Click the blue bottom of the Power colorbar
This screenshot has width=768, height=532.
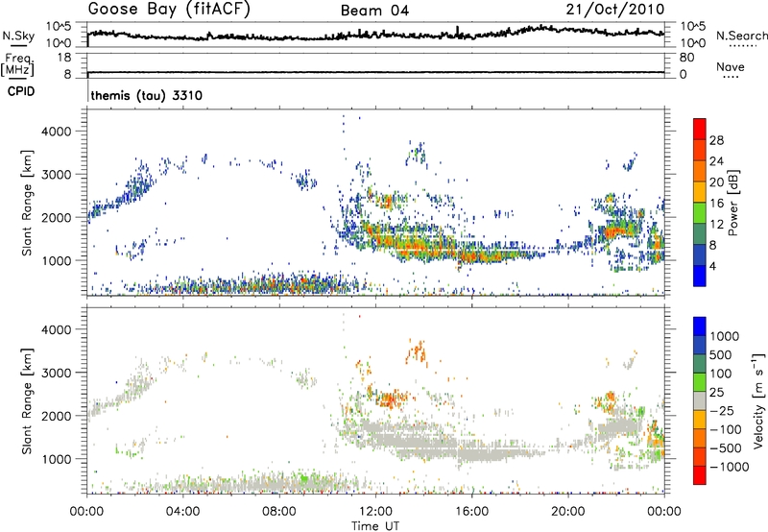[700, 276]
